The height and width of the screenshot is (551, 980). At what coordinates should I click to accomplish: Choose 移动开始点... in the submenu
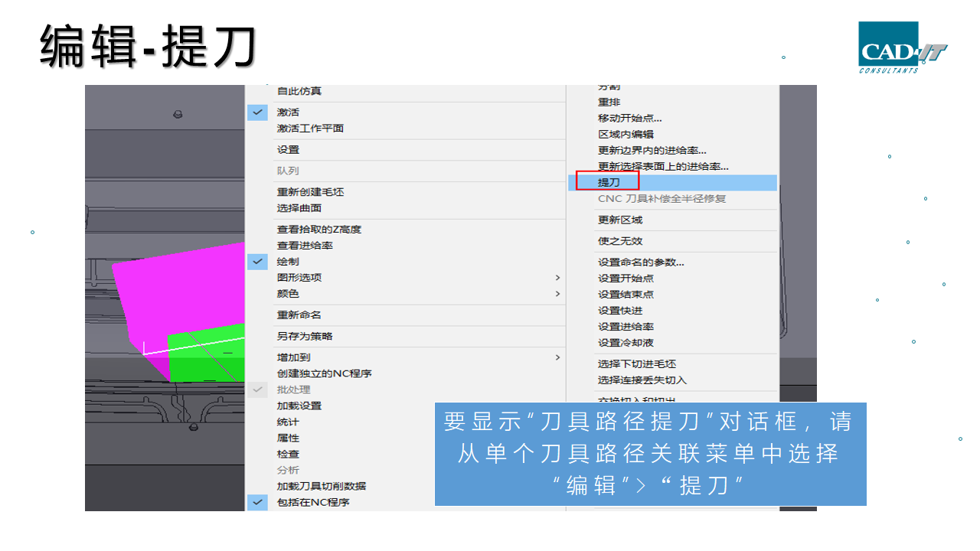pyautogui.click(x=630, y=119)
